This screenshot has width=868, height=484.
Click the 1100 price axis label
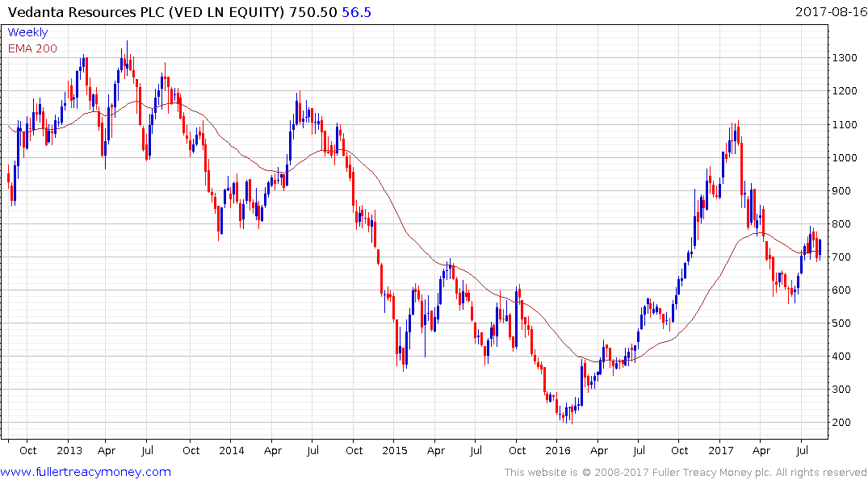pos(845,125)
